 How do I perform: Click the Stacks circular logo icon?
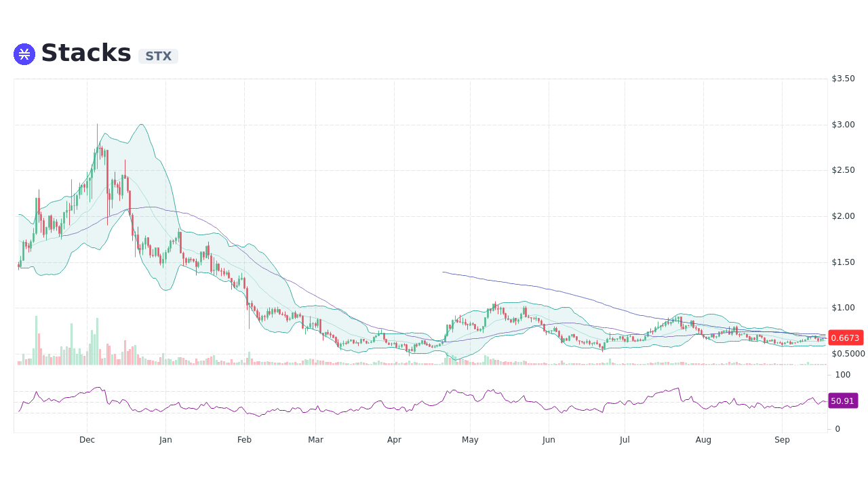pos(24,54)
